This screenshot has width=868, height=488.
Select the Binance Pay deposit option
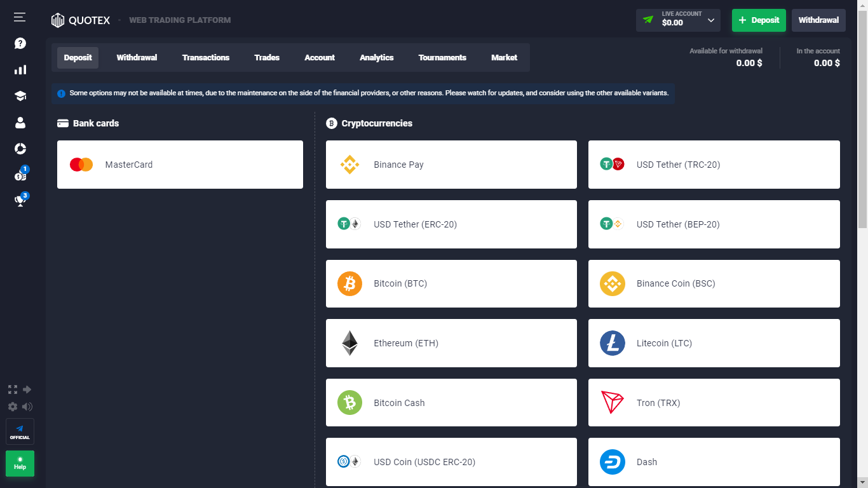pos(451,165)
